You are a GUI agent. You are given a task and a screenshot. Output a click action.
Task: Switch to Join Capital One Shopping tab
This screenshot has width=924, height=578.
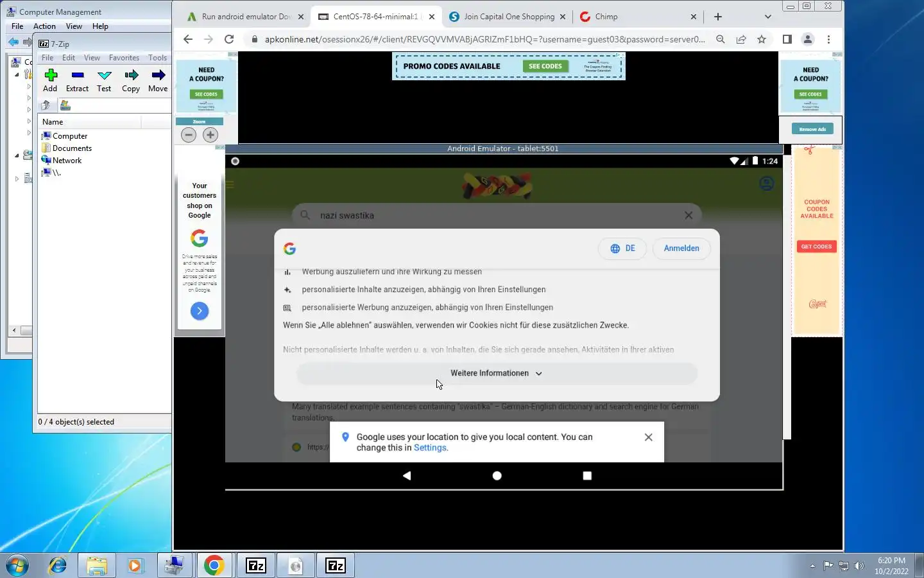pos(509,17)
